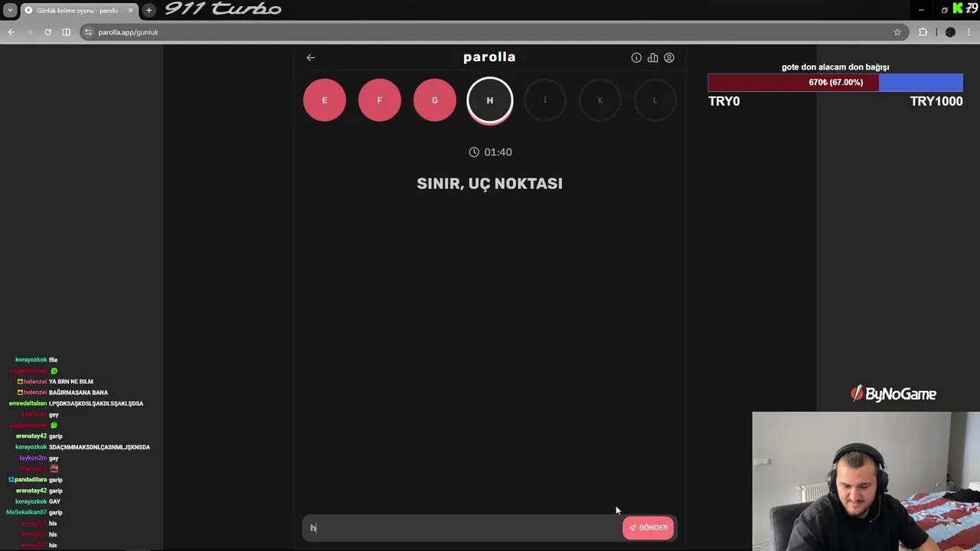The height and width of the screenshot is (551, 980).
Task: Select the dimmed letter L circle
Action: pyautogui.click(x=655, y=100)
